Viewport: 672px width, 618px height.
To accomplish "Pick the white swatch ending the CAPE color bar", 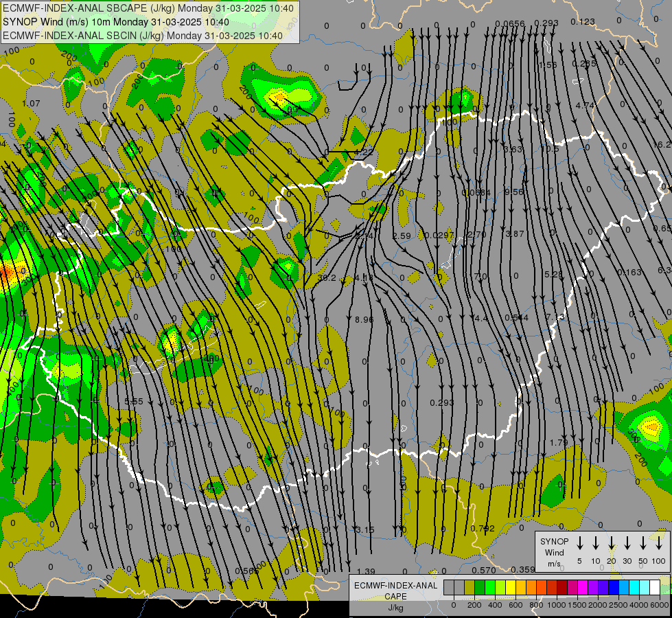I will click(654, 587).
